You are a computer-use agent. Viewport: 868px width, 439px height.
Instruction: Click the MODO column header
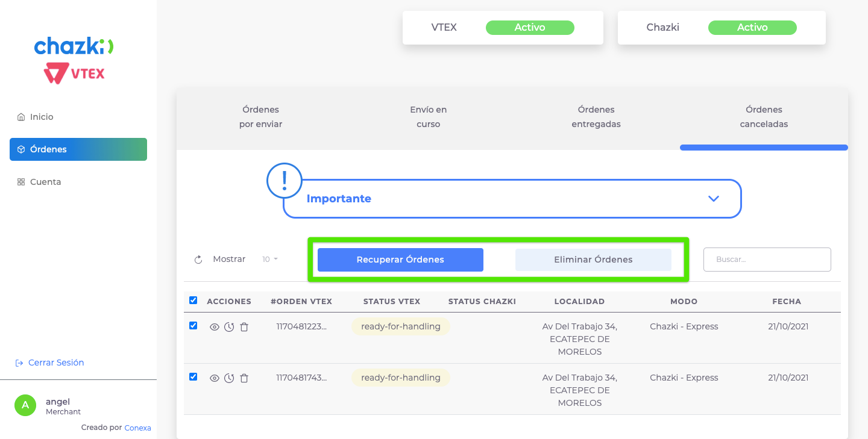coord(684,301)
